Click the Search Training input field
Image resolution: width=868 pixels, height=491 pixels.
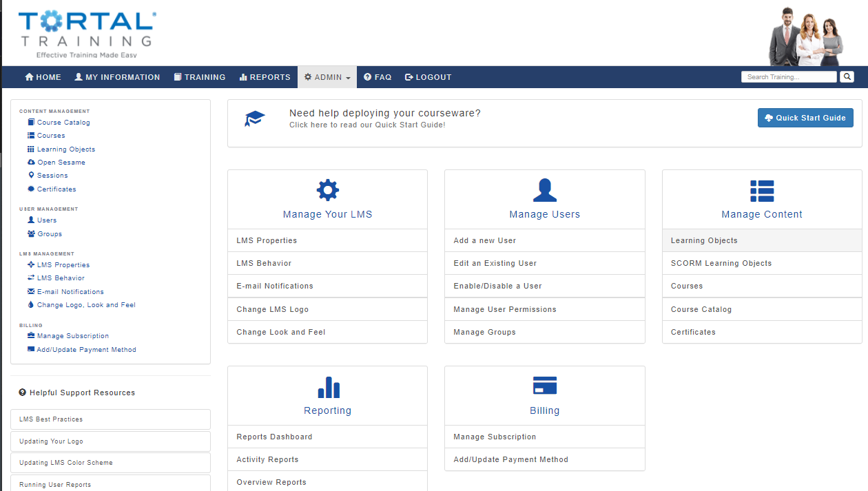pyautogui.click(x=789, y=77)
